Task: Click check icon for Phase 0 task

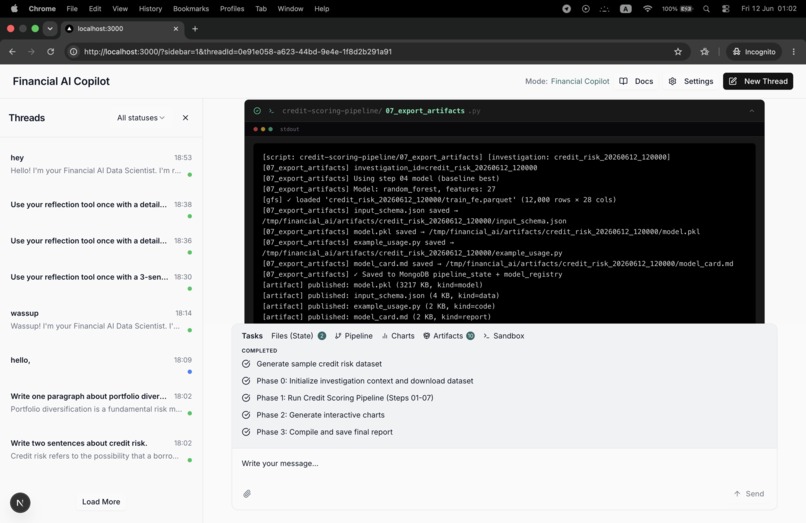Action: (246, 381)
